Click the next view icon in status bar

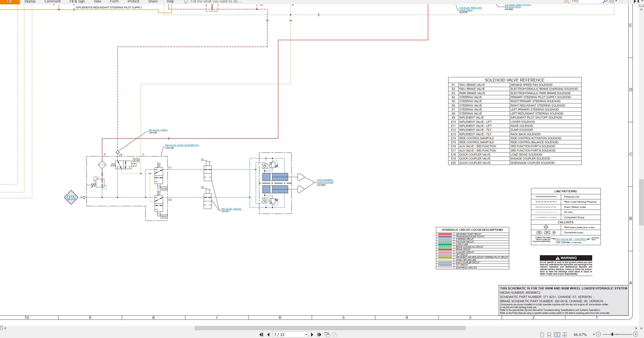pyautogui.click(x=335, y=334)
